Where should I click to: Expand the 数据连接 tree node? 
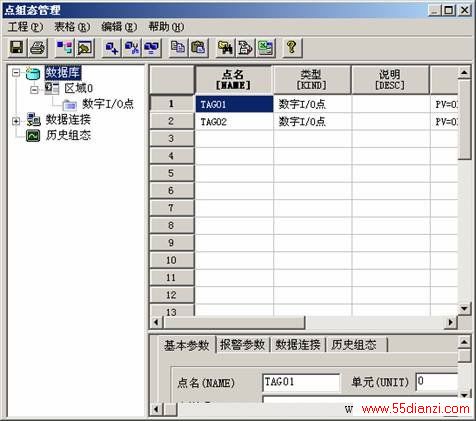click(x=16, y=121)
